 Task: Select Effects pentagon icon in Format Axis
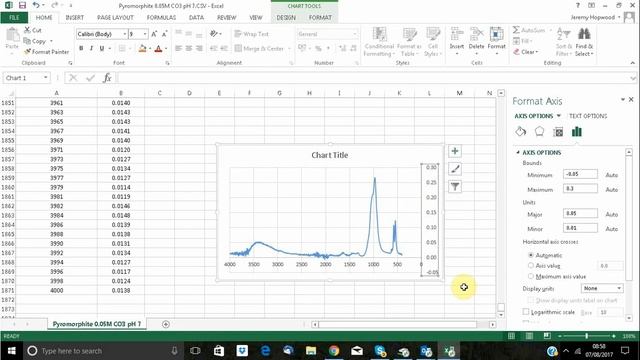tap(539, 131)
